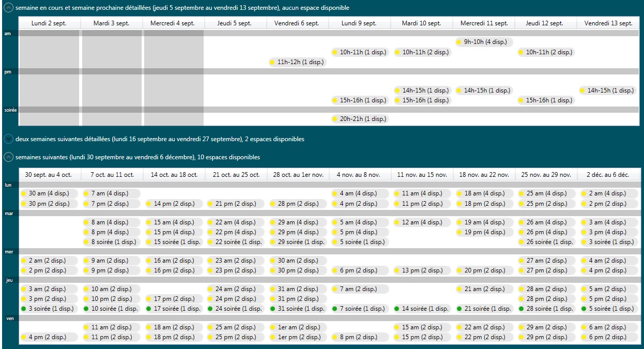
Task: Choose the 11 am (4 disp.) slot under 11 nov. au 15 nov.
Action: click(x=422, y=193)
